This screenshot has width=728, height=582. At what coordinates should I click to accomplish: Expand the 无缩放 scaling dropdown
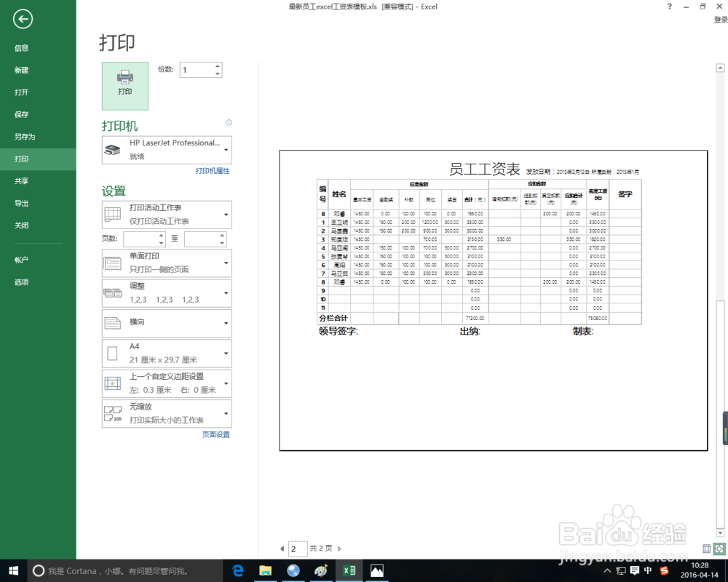pyautogui.click(x=167, y=413)
